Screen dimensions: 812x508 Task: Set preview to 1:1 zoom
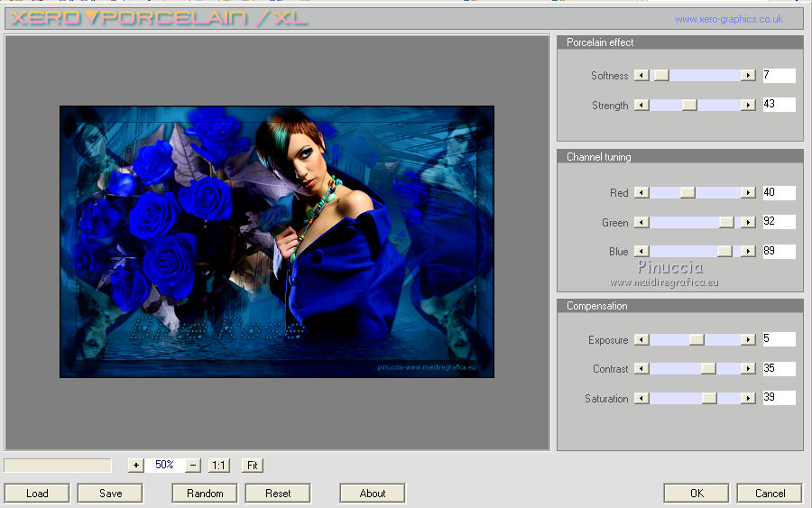218,466
